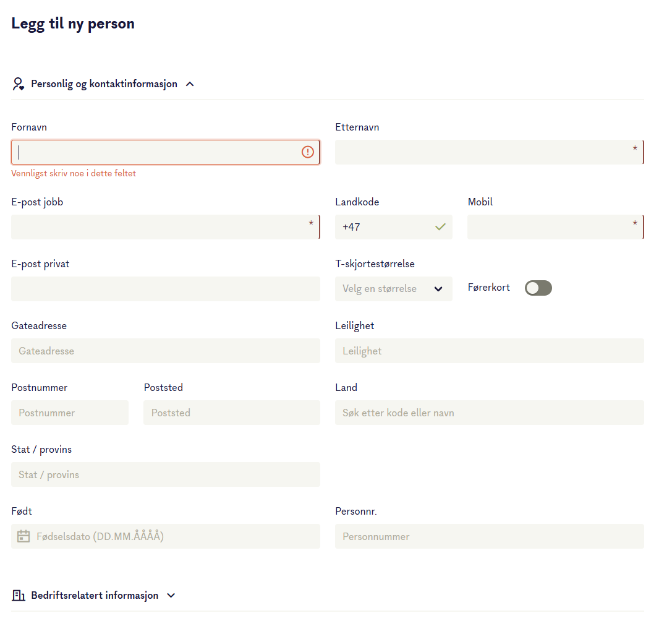Click the building icon beside Bedriftsrelatert informasjon
The image size is (672, 626).
(19, 595)
